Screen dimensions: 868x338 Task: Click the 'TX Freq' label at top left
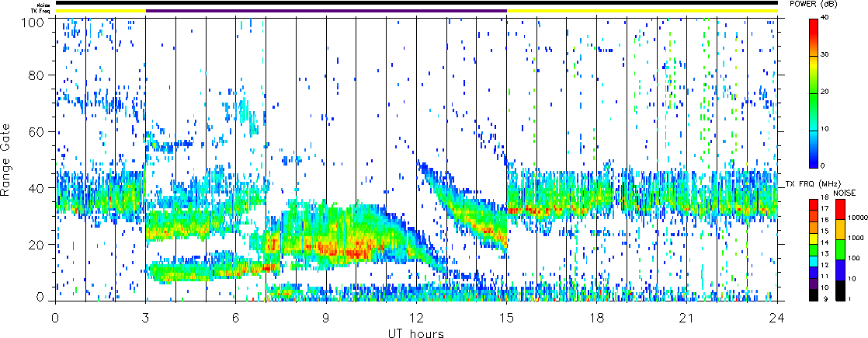click(40, 11)
